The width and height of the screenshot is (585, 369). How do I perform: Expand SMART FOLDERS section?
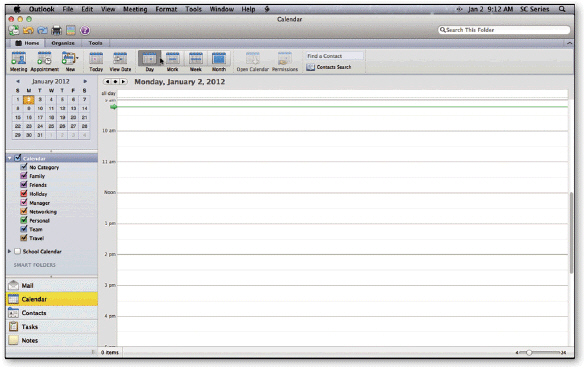(x=34, y=265)
